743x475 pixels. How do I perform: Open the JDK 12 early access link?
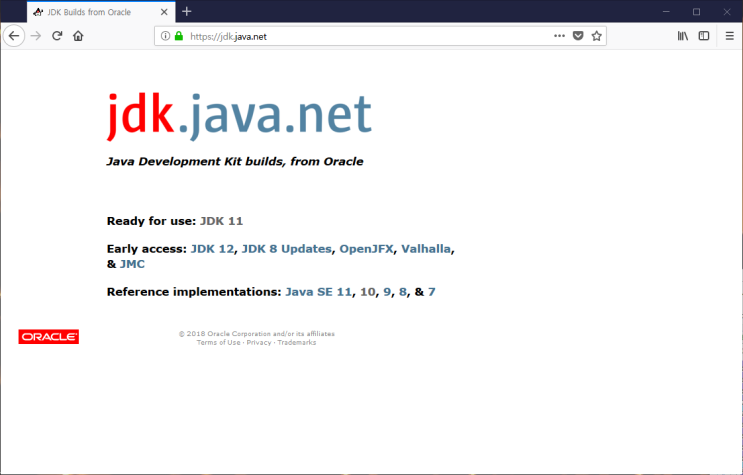tap(212, 248)
